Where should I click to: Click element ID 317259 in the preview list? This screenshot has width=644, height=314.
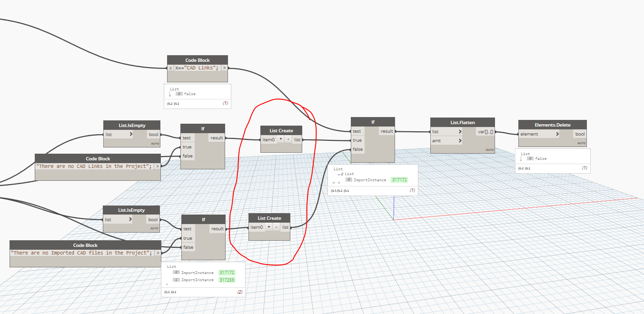[227, 280]
